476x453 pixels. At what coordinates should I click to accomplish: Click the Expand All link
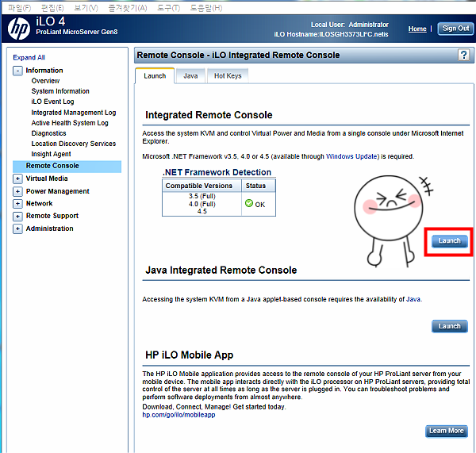point(29,57)
